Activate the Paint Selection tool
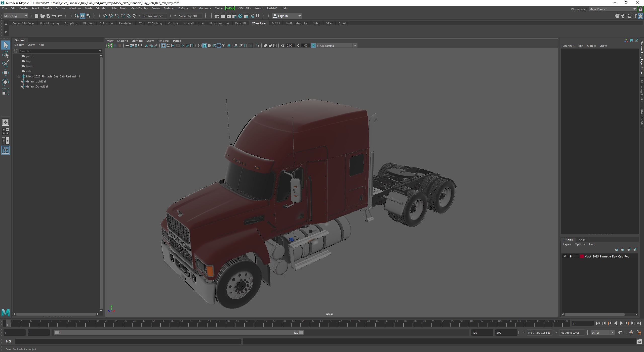The width and height of the screenshot is (644, 352). (x=6, y=64)
